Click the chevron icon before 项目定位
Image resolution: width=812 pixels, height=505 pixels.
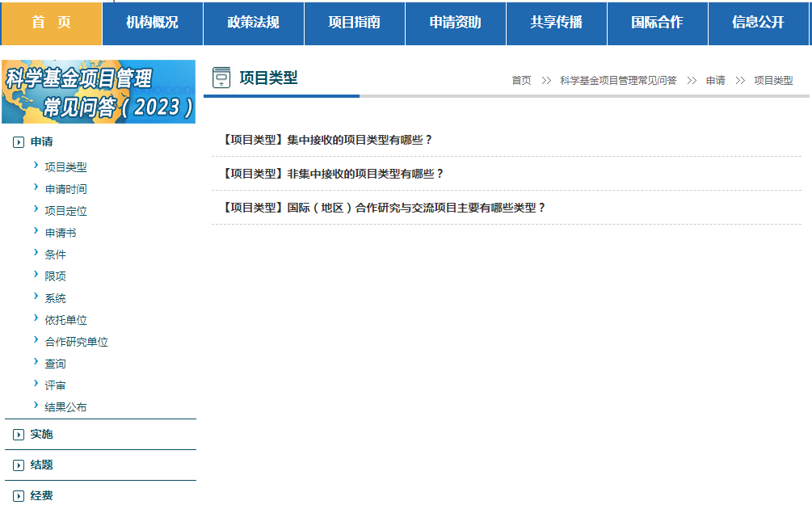[36, 211]
